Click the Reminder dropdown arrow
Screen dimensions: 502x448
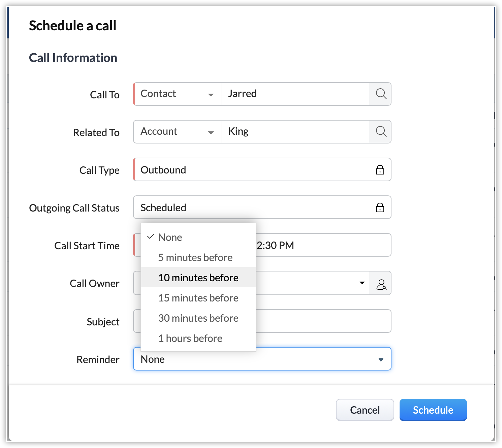pyautogui.click(x=381, y=359)
